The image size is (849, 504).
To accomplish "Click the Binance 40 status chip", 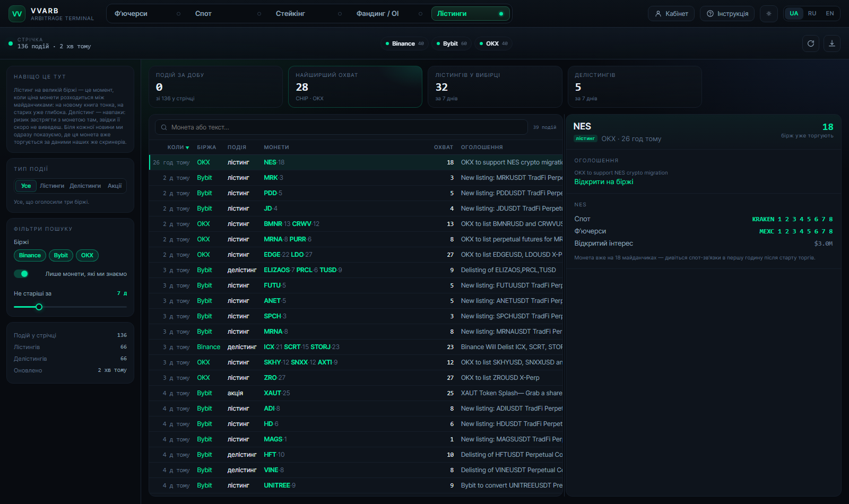I will point(404,44).
